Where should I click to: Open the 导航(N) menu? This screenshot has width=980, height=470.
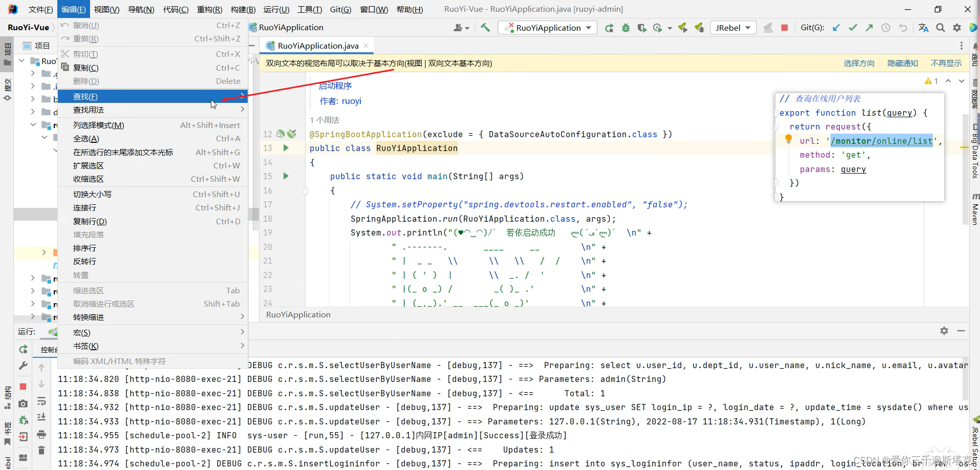tap(141, 9)
